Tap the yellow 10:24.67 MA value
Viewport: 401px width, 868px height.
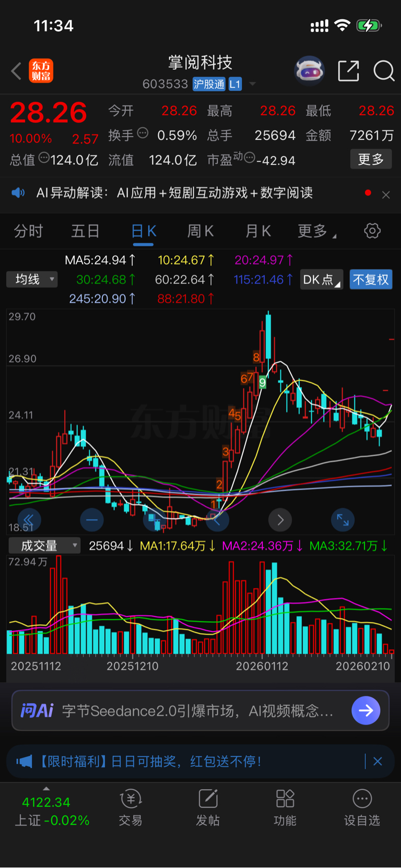point(186,260)
